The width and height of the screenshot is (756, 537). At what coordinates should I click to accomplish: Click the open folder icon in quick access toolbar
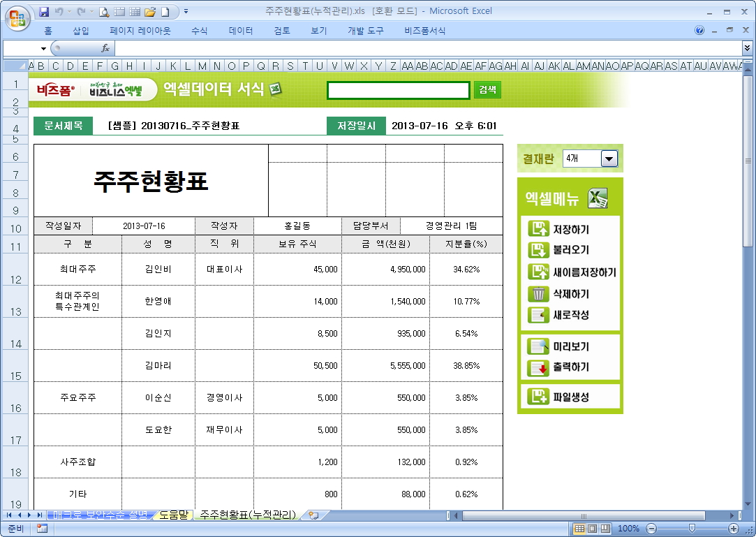point(149,12)
